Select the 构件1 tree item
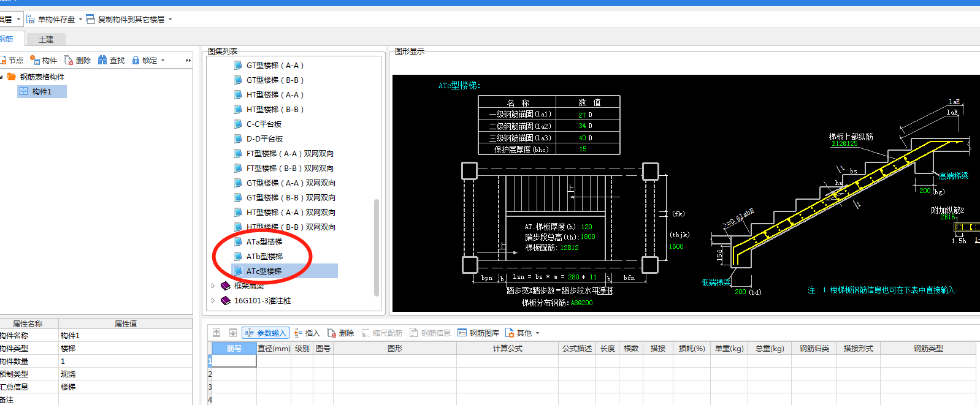The height and width of the screenshot is (405, 980). pyautogui.click(x=42, y=92)
